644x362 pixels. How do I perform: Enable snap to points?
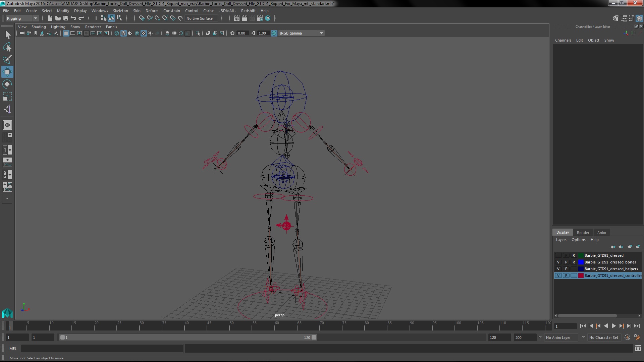[157, 18]
